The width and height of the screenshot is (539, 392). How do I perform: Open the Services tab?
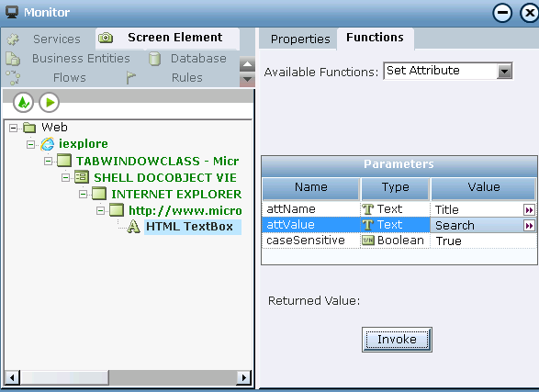(x=57, y=39)
